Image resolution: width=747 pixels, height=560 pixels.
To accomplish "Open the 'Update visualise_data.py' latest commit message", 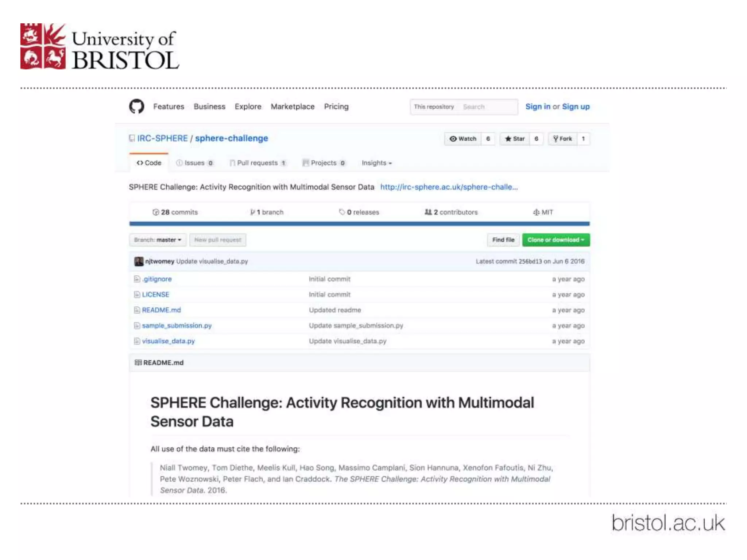I will (x=212, y=261).
